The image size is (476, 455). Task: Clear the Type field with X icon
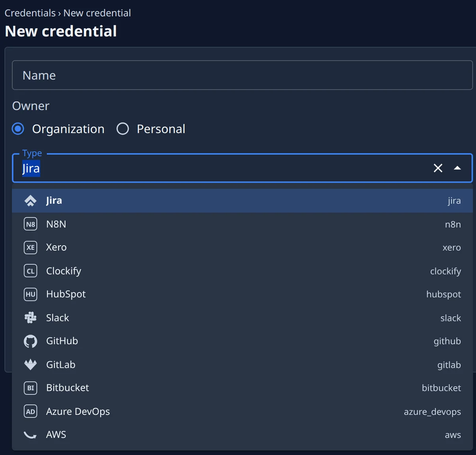coord(438,168)
